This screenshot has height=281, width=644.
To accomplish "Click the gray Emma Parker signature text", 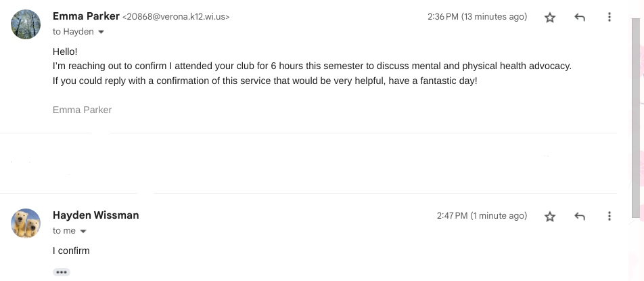I will click(82, 110).
